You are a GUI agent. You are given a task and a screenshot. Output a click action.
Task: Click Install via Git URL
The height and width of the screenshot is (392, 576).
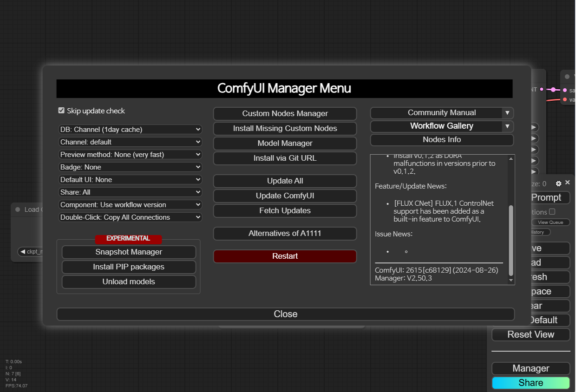(285, 158)
